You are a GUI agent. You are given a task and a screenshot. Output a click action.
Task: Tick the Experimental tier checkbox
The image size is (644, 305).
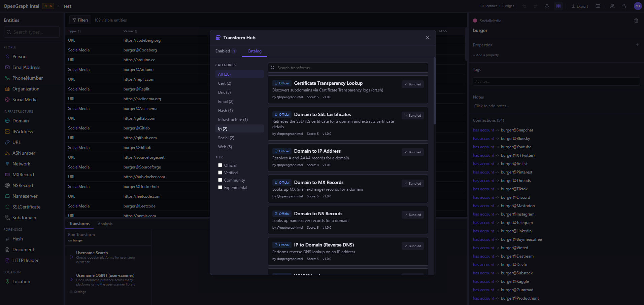click(220, 187)
